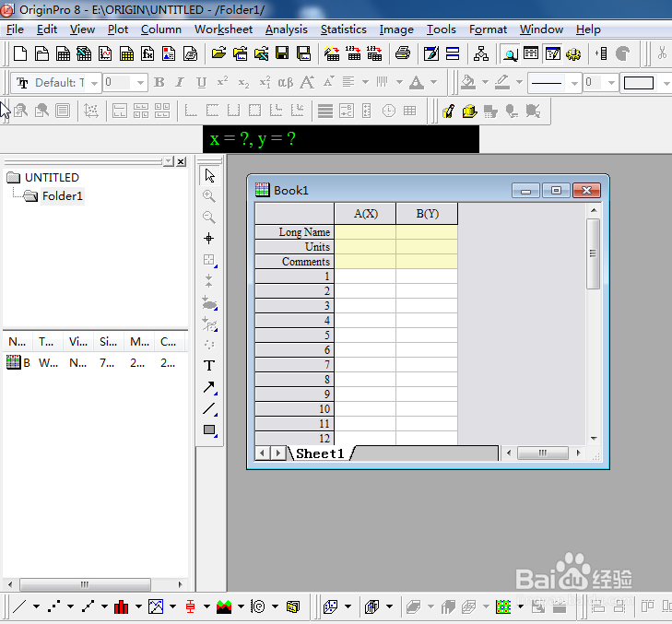Toggle Italic text formatting
Viewport: 672px width, 624px height.
[x=180, y=82]
